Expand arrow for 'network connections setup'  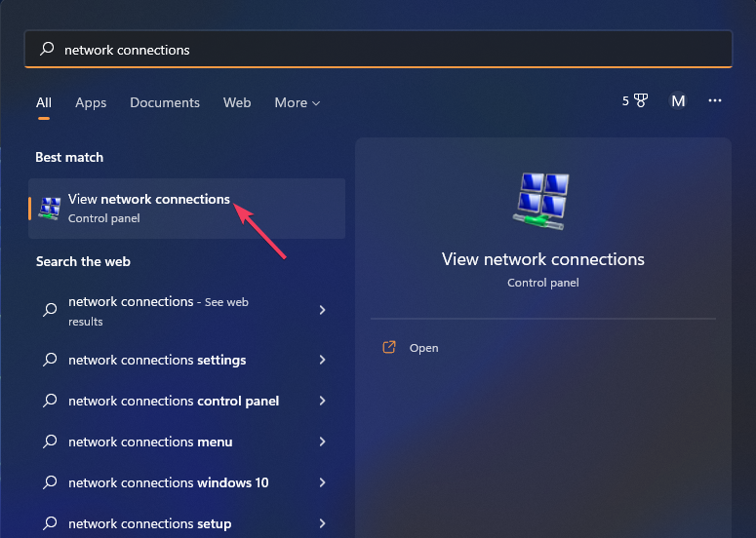[x=323, y=523]
